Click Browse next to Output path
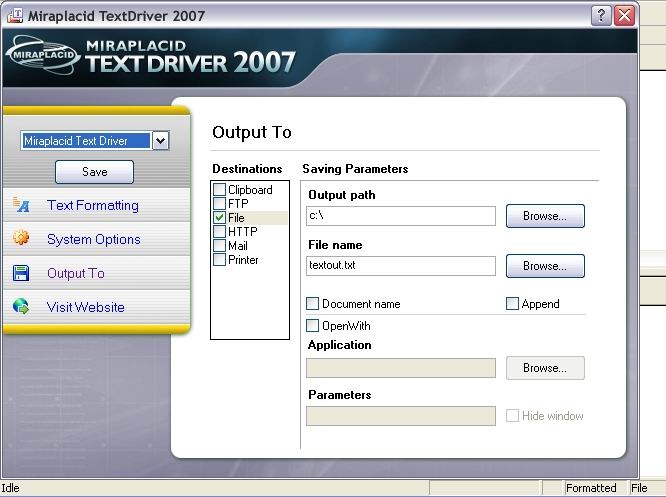This screenshot has height=497, width=666. pyautogui.click(x=545, y=216)
